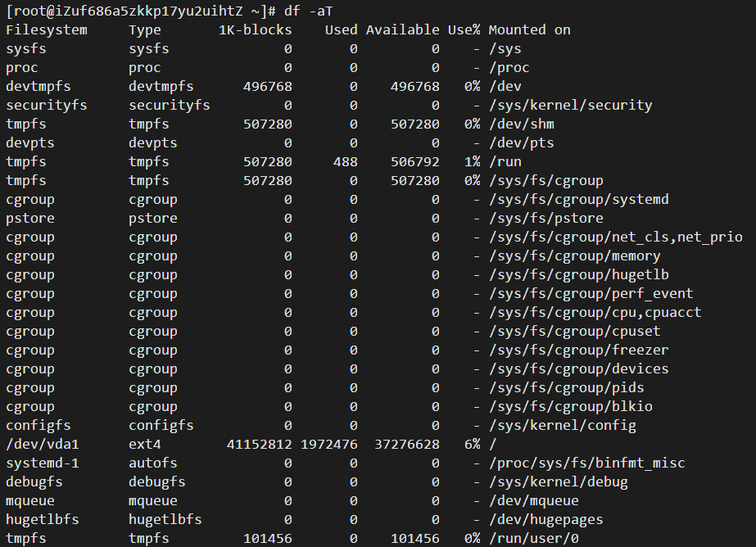Click the 6% usage value
The image size is (756, 547).
[472, 444]
